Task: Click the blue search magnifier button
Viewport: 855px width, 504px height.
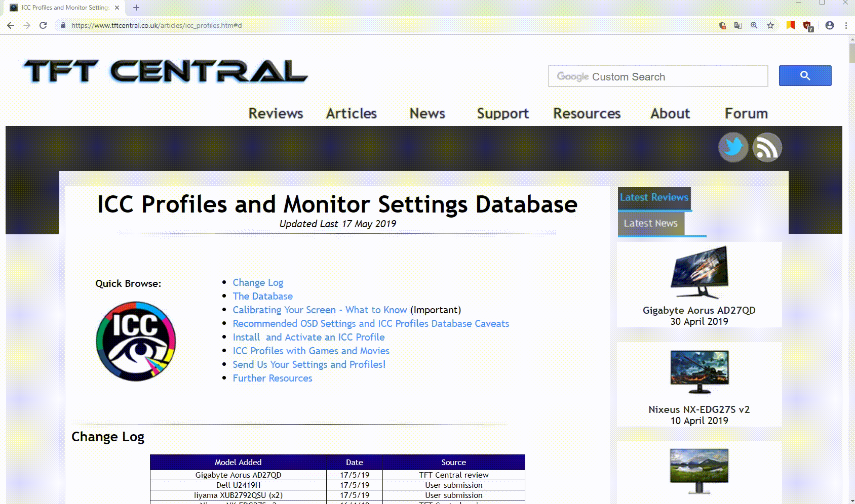Action: point(805,76)
